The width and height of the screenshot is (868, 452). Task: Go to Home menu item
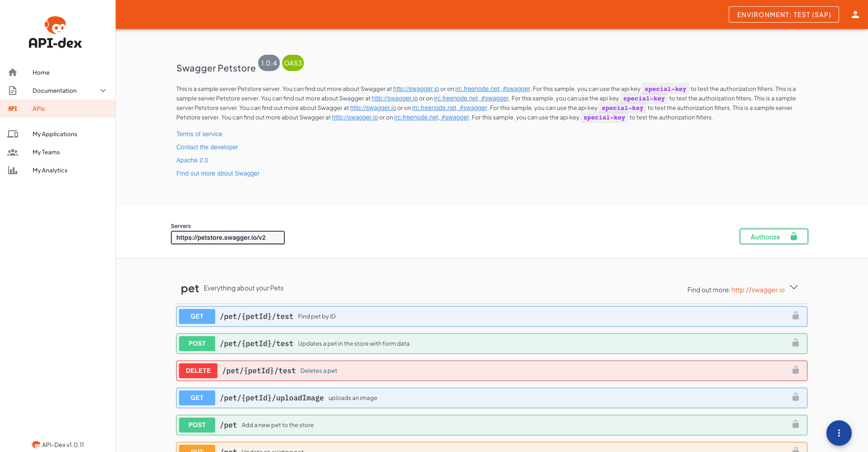click(58, 72)
